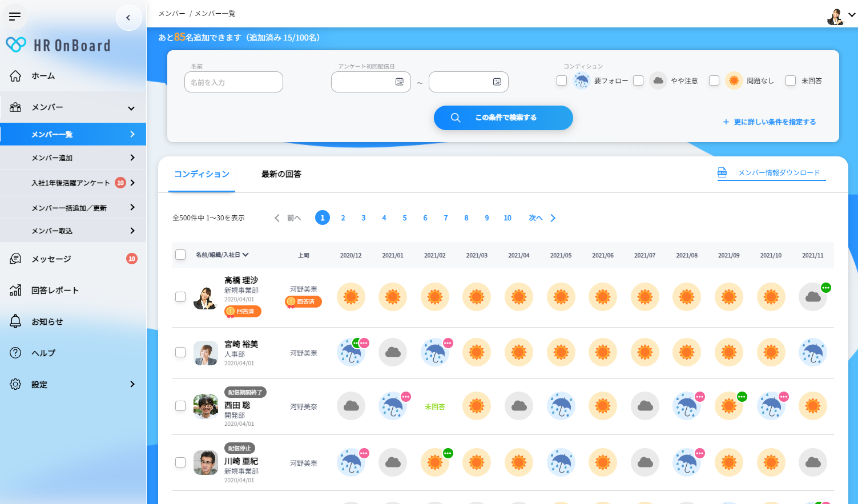Click 宮崎 裕美 rain icon for 2021/11
Screen dimensions: 858x504
(813, 352)
